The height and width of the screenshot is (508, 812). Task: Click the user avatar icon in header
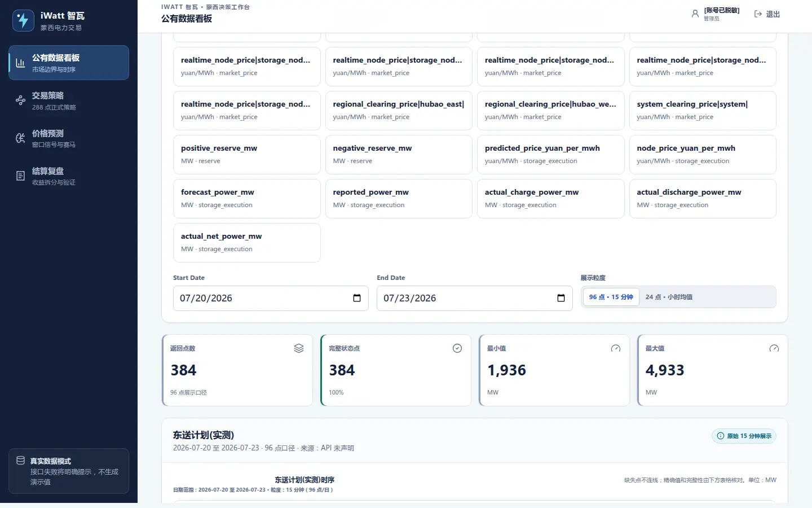click(695, 14)
